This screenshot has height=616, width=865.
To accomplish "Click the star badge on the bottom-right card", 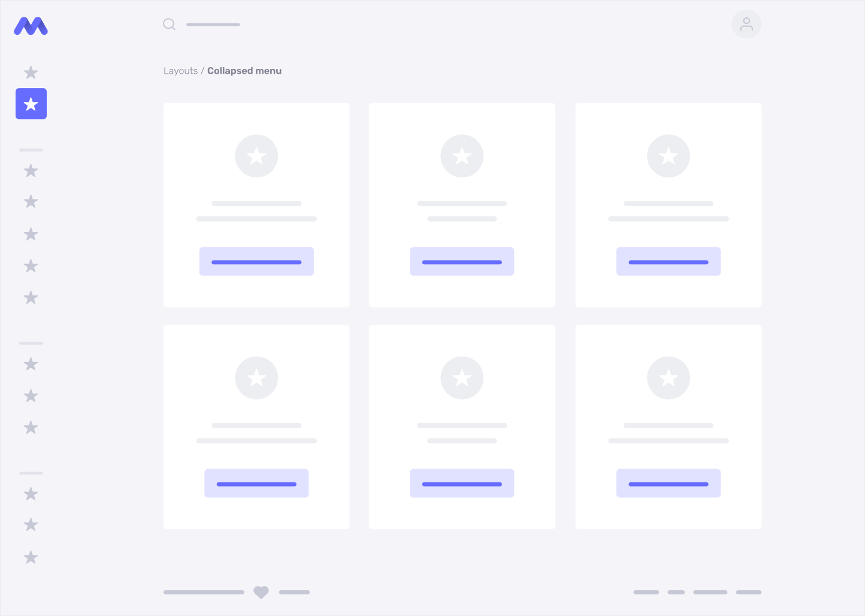I will click(668, 378).
